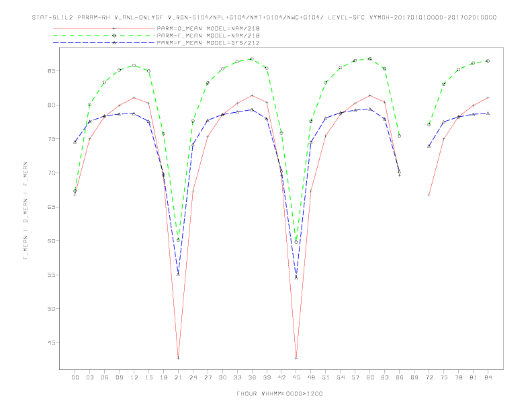
Task: Click y-axis tick label 55
Action: [x=52, y=275]
